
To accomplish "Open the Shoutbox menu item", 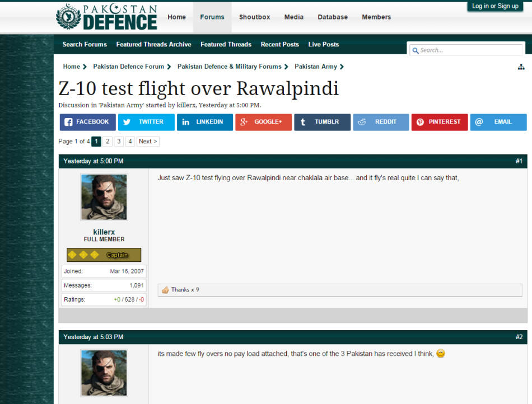I will point(254,17).
